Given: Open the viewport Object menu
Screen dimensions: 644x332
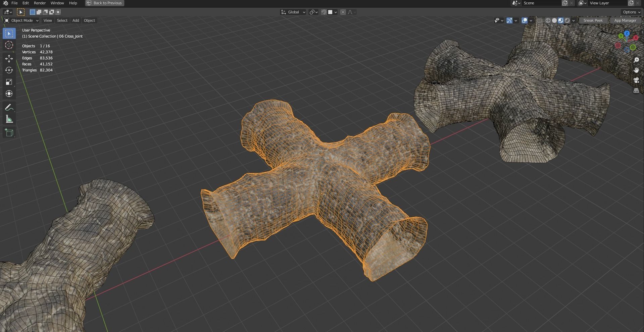Looking at the screenshot, I should pos(89,20).
